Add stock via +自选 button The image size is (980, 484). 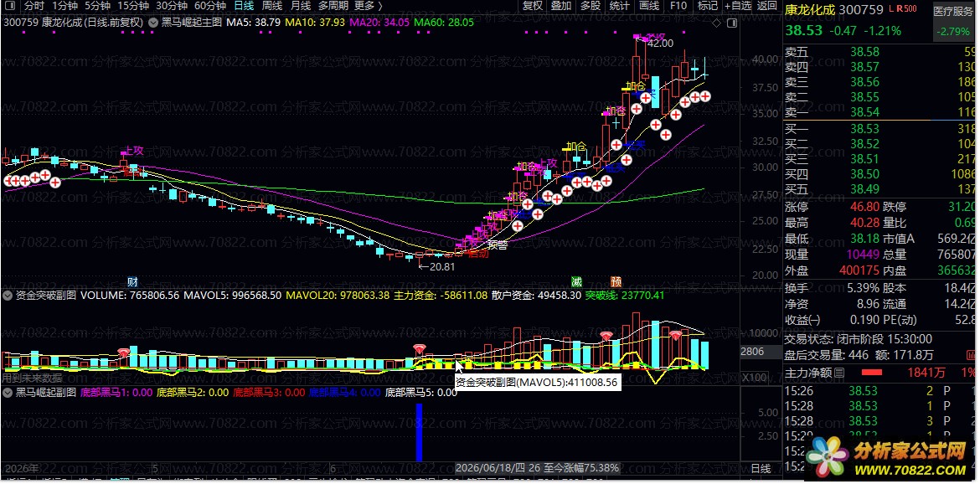click(738, 6)
